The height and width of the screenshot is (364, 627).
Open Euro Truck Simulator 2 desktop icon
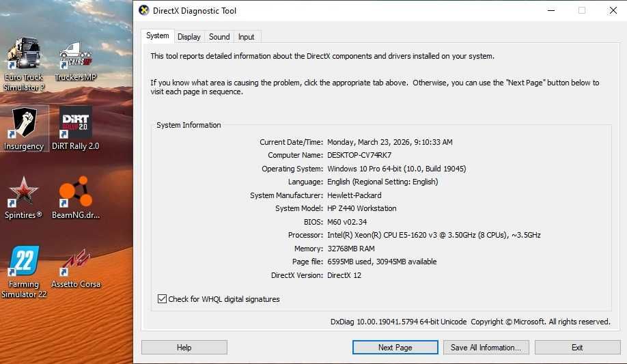[x=24, y=64]
